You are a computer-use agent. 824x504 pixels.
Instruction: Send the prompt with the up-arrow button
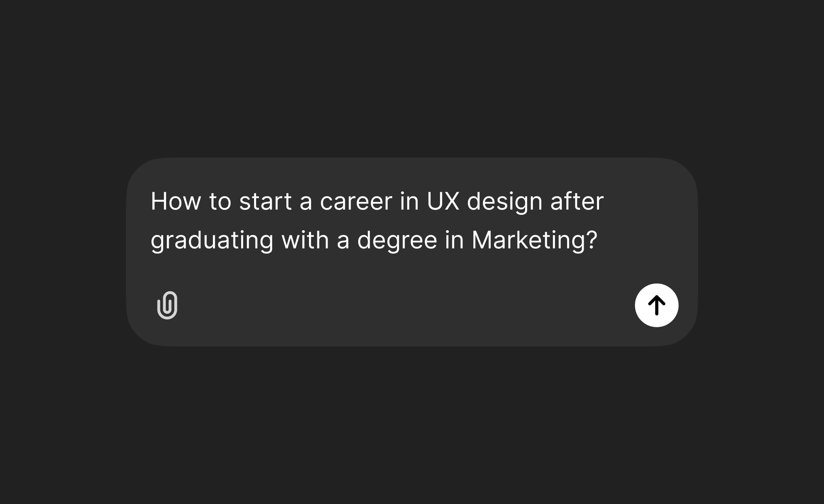coord(656,305)
